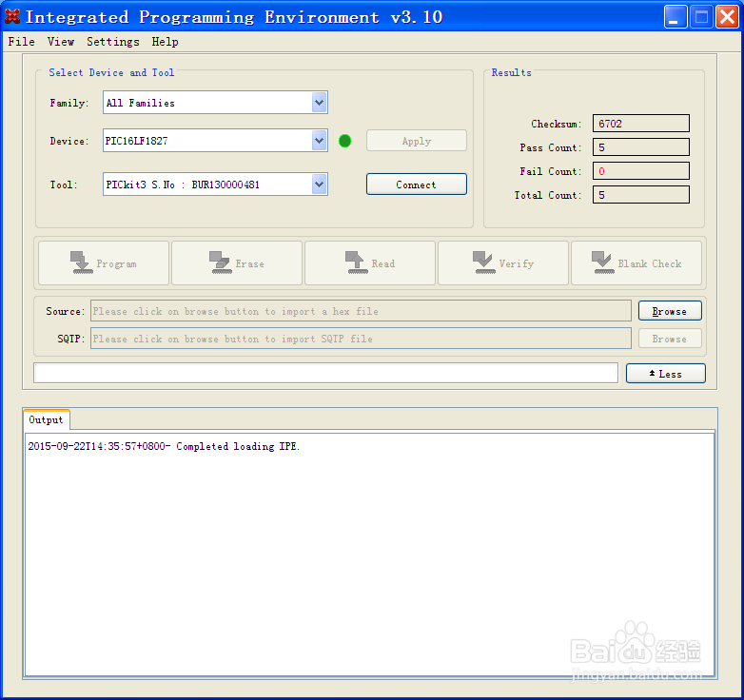The image size is (744, 700).
Task: Maximize the IPE window
Action: tap(701, 17)
